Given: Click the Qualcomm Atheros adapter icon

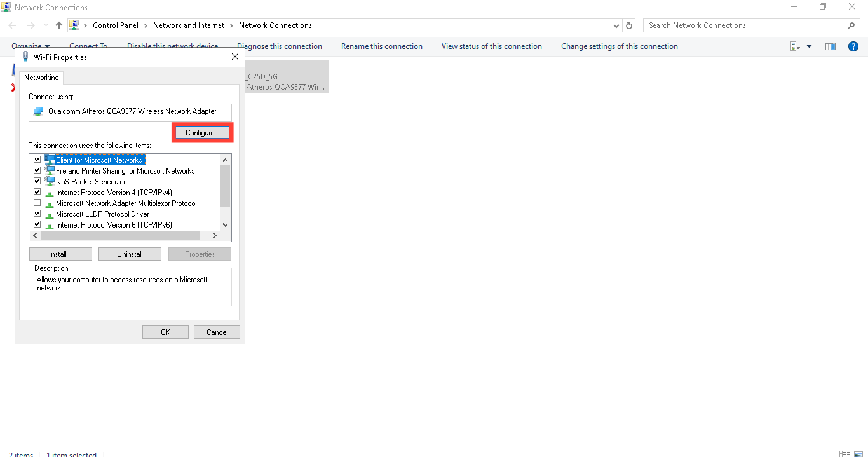Looking at the screenshot, I should [x=39, y=111].
